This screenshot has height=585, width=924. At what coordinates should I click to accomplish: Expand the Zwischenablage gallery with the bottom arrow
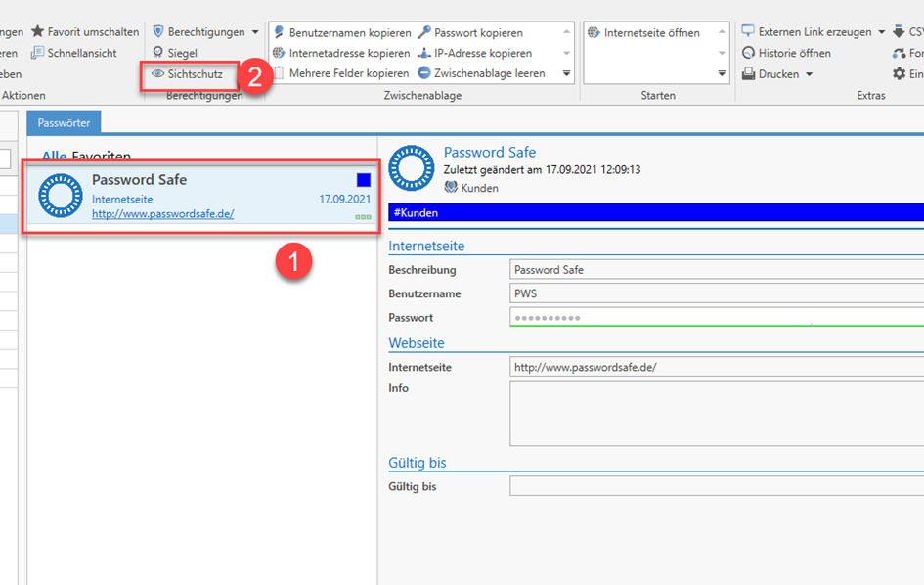tap(566, 73)
